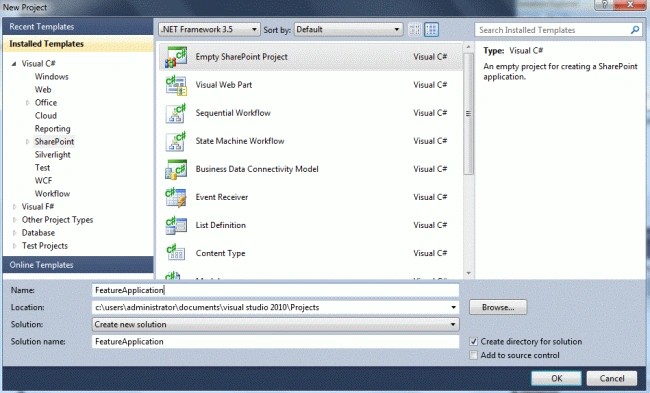The width and height of the screenshot is (650, 393).
Task: Click the Content Type template icon
Action: tap(176, 253)
